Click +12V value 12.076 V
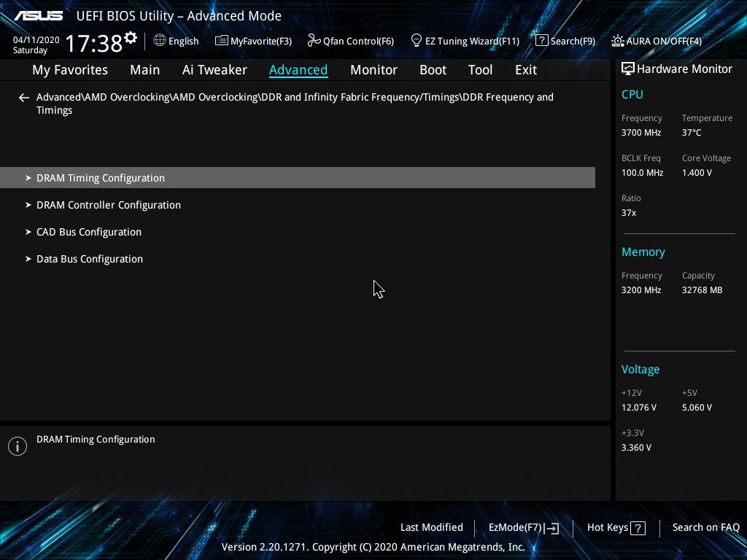The height and width of the screenshot is (560, 747). point(639,407)
